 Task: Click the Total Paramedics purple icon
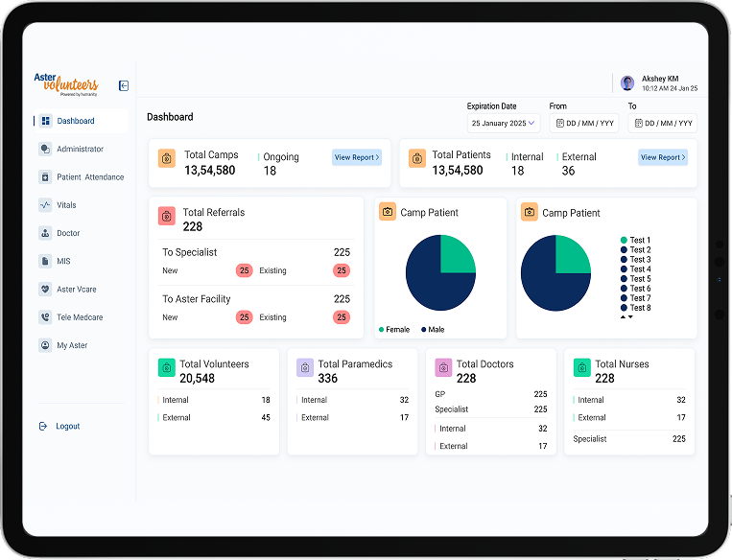pyautogui.click(x=305, y=368)
